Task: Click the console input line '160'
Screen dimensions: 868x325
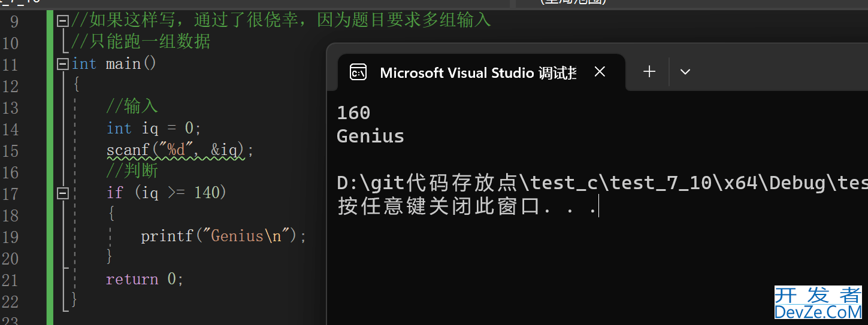Action: tap(353, 113)
